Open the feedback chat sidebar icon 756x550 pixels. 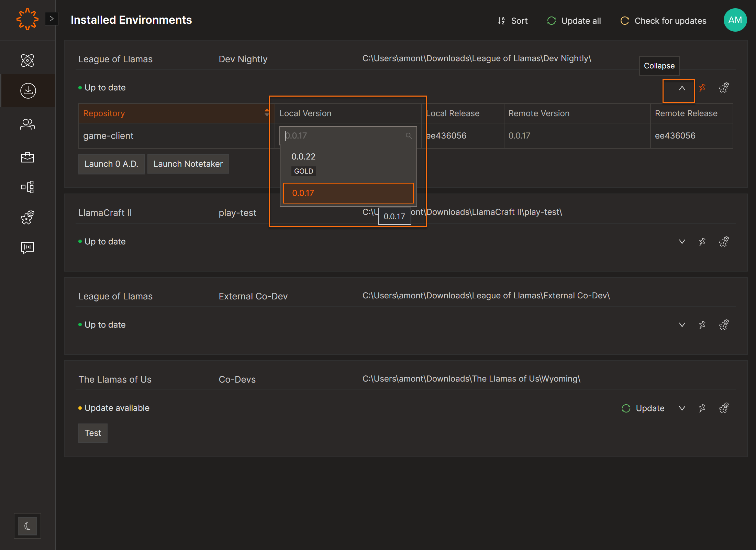(27, 247)
